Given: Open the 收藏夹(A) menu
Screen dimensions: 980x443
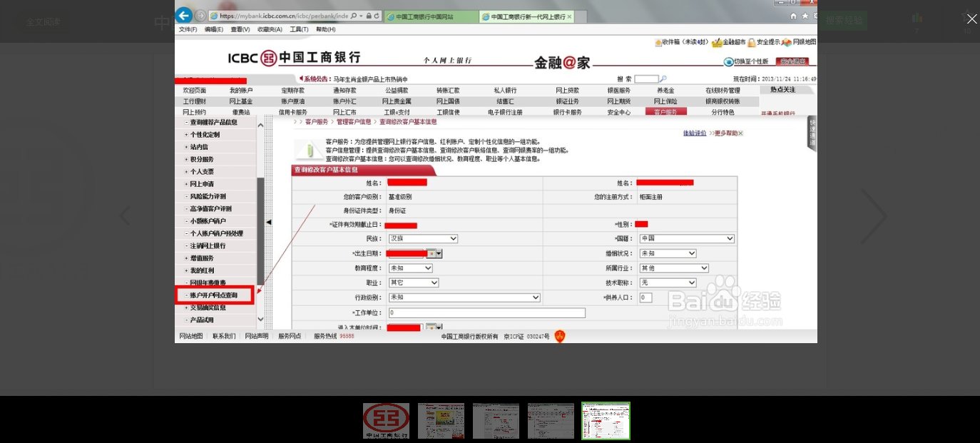Looking at the screenshot, I should [x=270, y=29].
